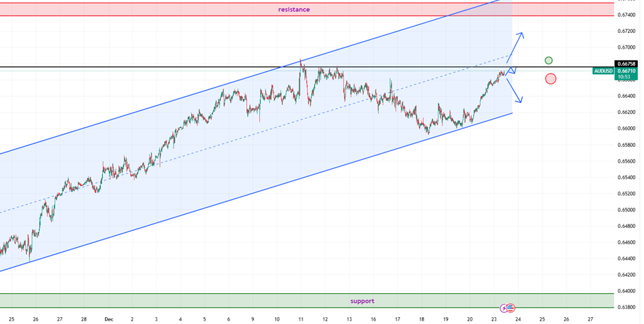Click the 'Dec' label on the time axis

108,319
